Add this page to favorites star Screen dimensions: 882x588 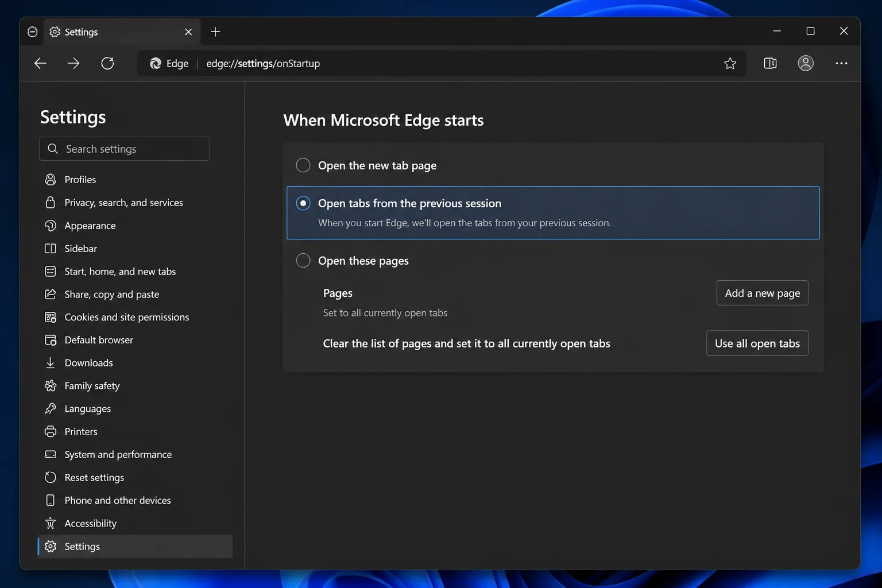tap(730, 63)
